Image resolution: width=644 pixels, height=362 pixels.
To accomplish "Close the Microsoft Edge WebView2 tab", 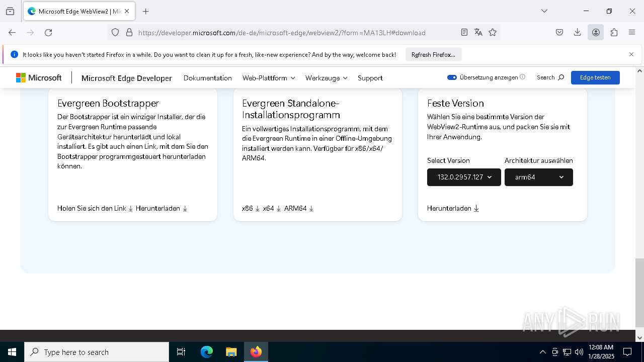I will (x=127, y=11).
